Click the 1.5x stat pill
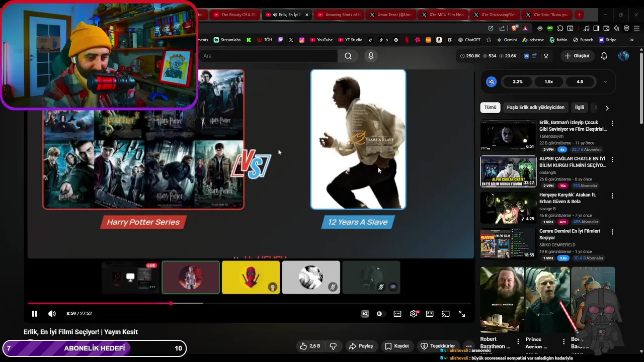The image size is (644, 362). (549, 81)
